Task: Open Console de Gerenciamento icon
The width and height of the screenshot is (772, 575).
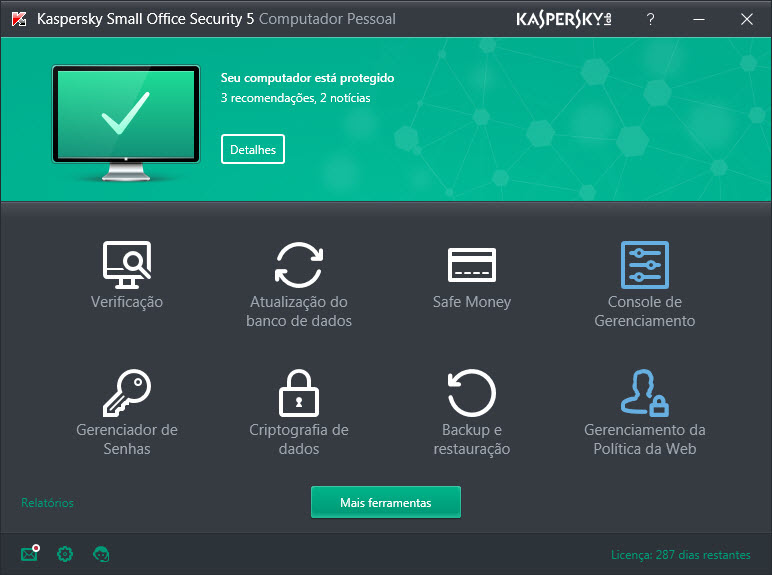Action: [x=644, y=265]
